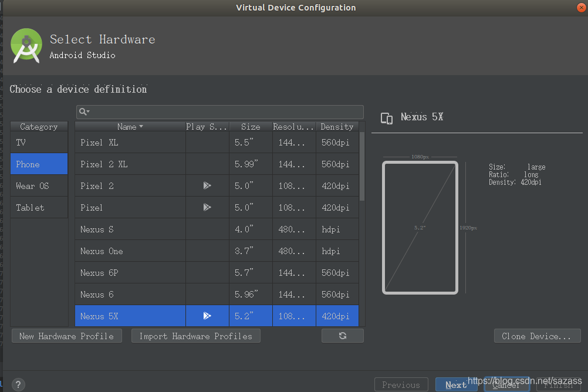Click Import Hardware Profiles button
Viewport: 588px width, 392px height.
click(x=196, y=336)
